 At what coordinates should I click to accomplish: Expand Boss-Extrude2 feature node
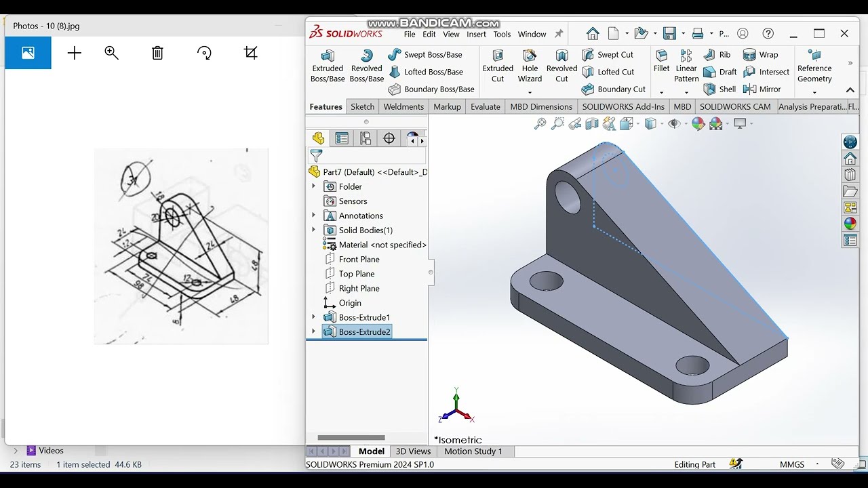click(x=313, y=331)
